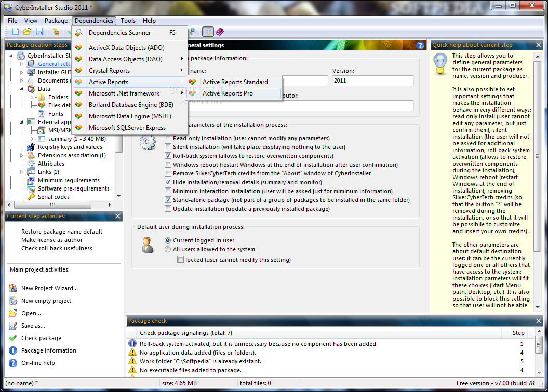Click the Installer GUI monitor icon in tree
Viewport: 548px width, 392px height.
pos(31,72)
